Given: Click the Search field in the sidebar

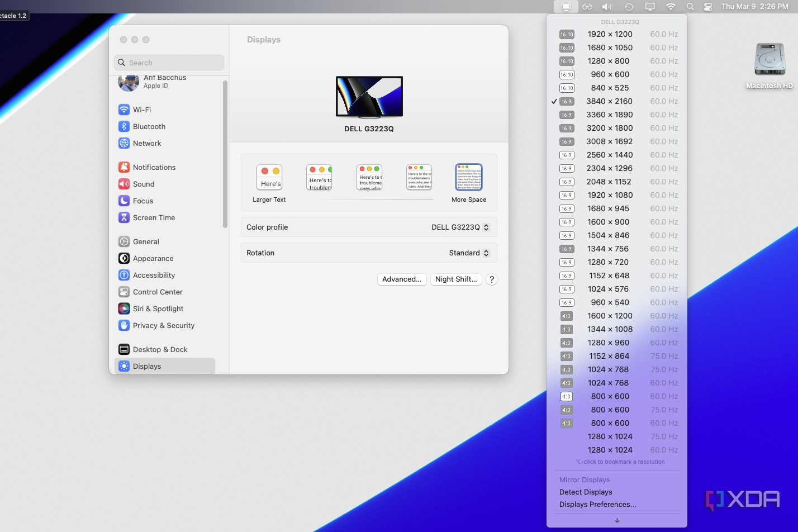Looking at the screenshot, I should click(168, 63).
